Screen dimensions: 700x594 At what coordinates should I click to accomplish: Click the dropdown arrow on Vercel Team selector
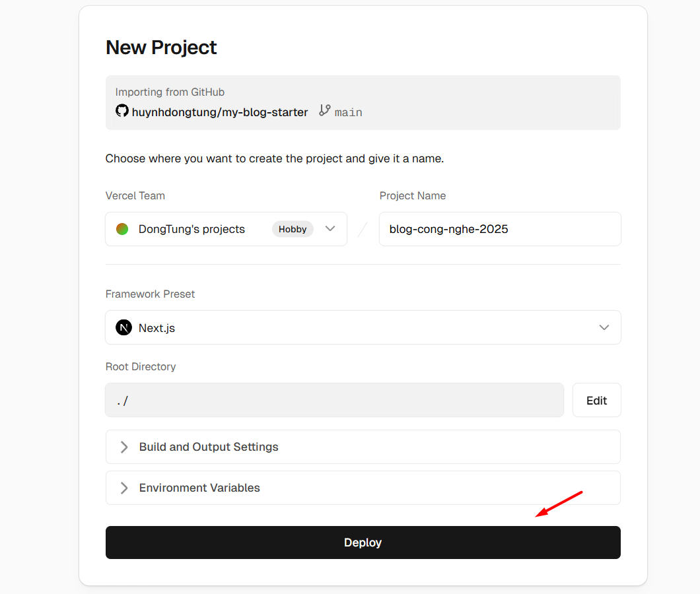(330, 229)
